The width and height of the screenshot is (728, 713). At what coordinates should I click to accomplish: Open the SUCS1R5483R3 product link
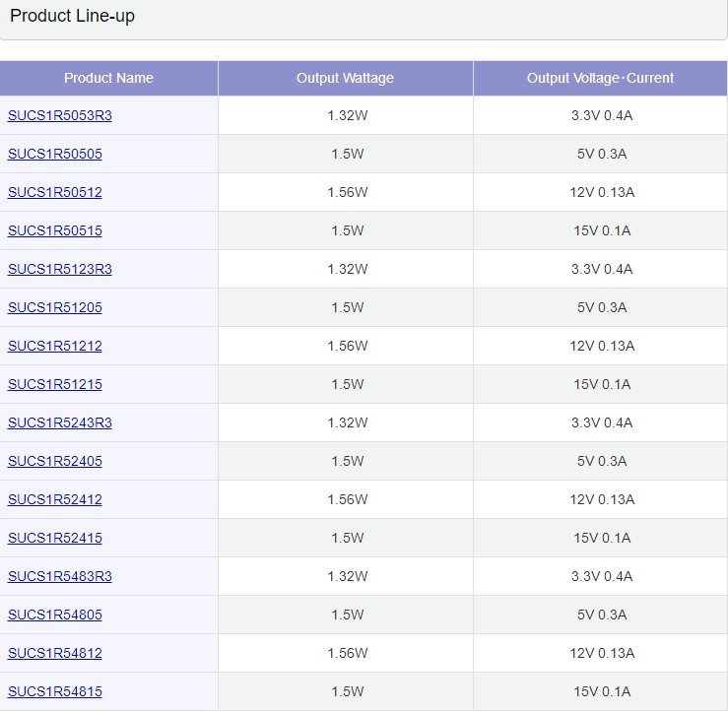[59, 576]
